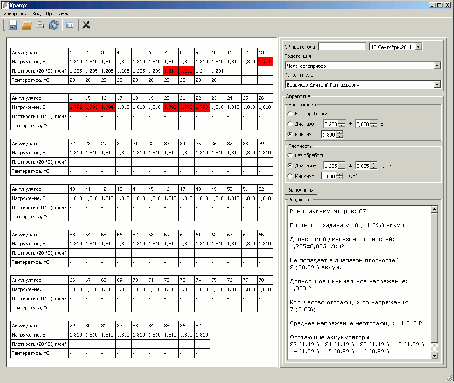Click the blue circular Refresh toolbar icon

click(x=54, y=25)
